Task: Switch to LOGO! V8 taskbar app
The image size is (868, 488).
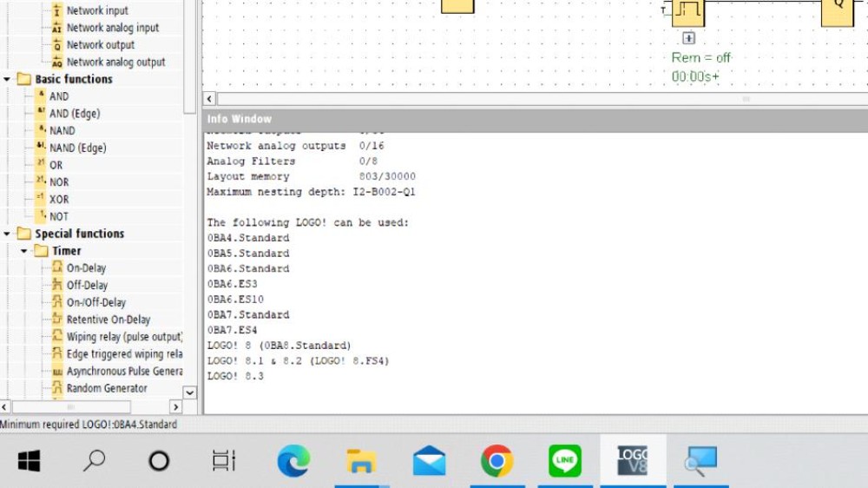Action: 633,461
